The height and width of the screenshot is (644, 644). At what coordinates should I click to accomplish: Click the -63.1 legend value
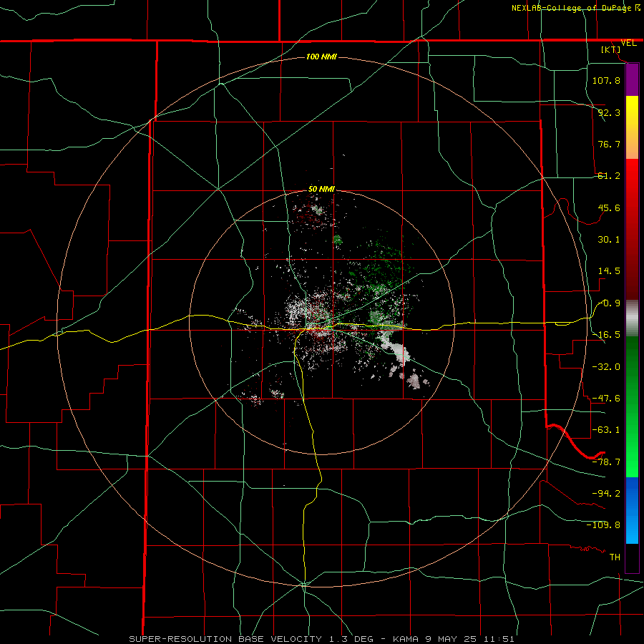[x=606, y=430]
